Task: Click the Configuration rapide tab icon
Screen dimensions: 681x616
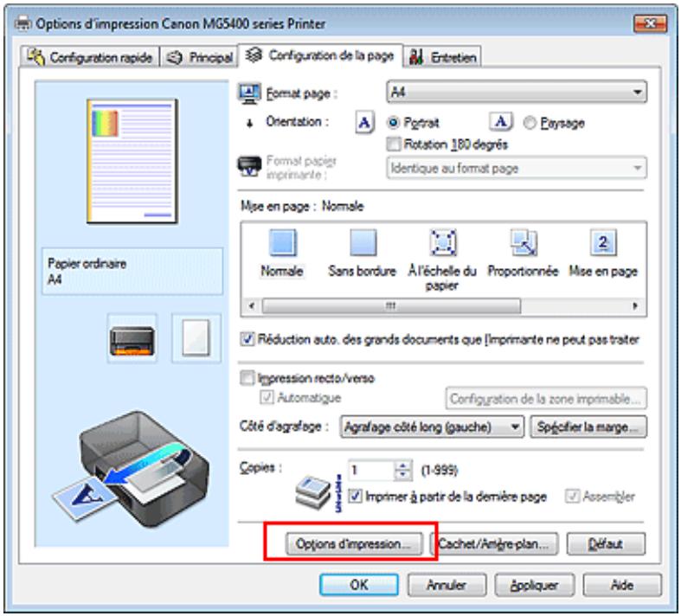Action: [35, 57]
